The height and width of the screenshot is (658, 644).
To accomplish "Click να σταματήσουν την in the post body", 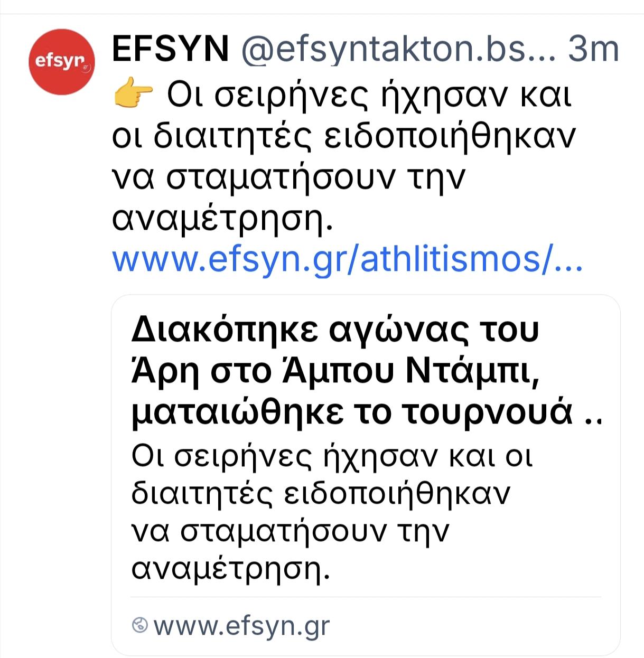I will click(x=288, y=177).
